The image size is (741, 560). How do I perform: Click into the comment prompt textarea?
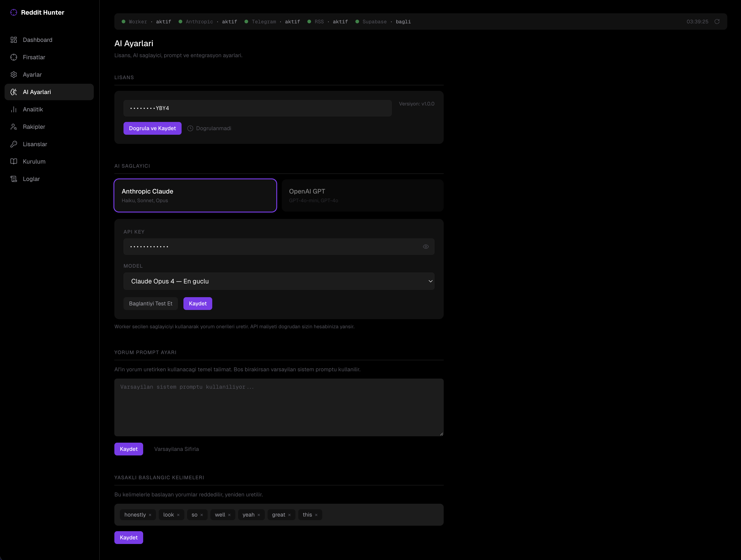279,407
